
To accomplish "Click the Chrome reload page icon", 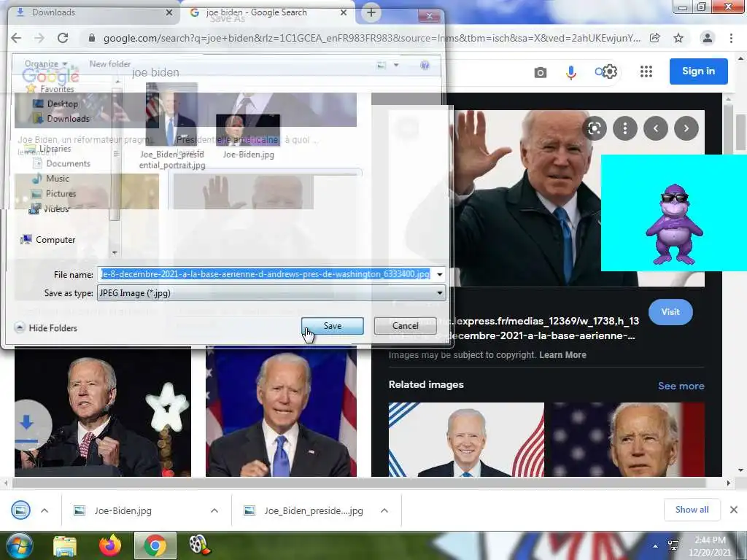I will tap(63, 38).
